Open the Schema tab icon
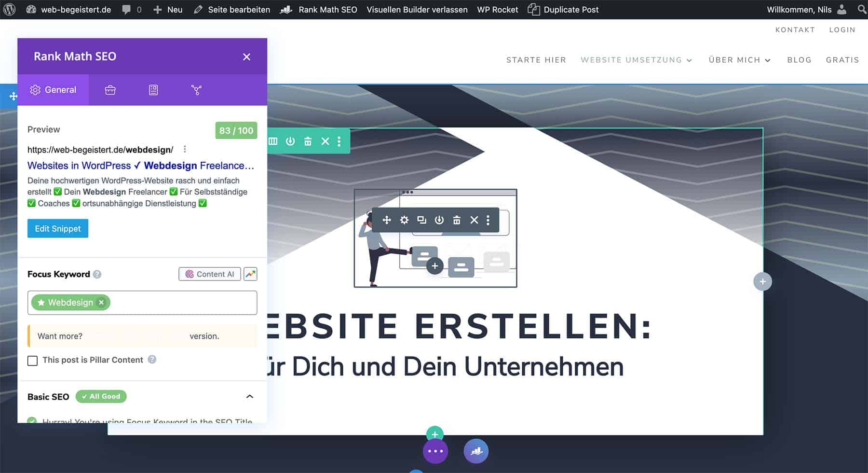This screenshot has height=473, width=868. tap(153, 90)
